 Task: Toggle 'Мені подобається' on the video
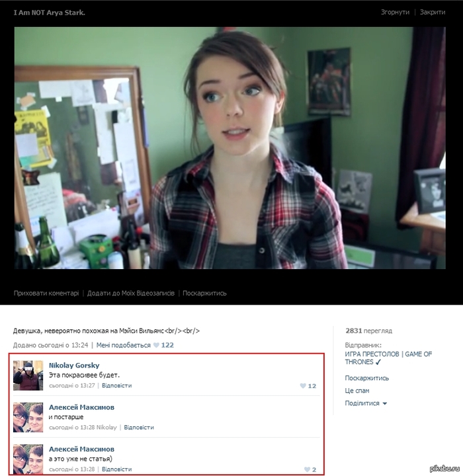(123, 345)
